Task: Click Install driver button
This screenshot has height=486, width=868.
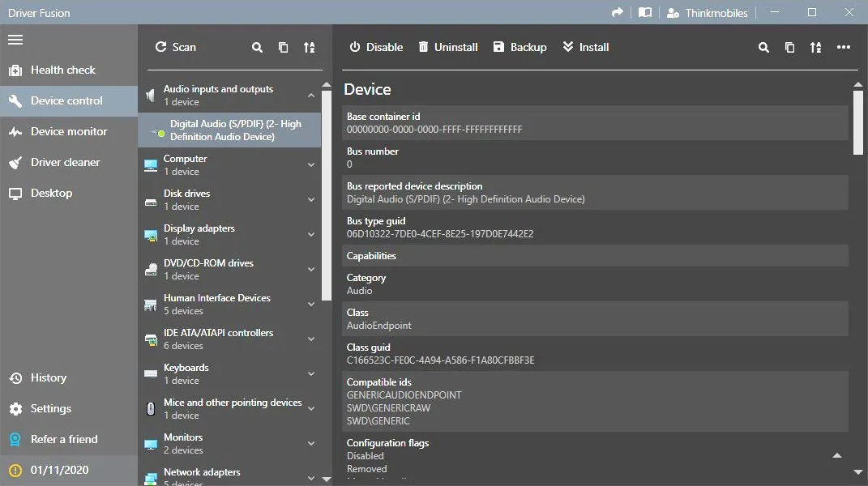Action: pyautogui.click(x=586, y=47)
